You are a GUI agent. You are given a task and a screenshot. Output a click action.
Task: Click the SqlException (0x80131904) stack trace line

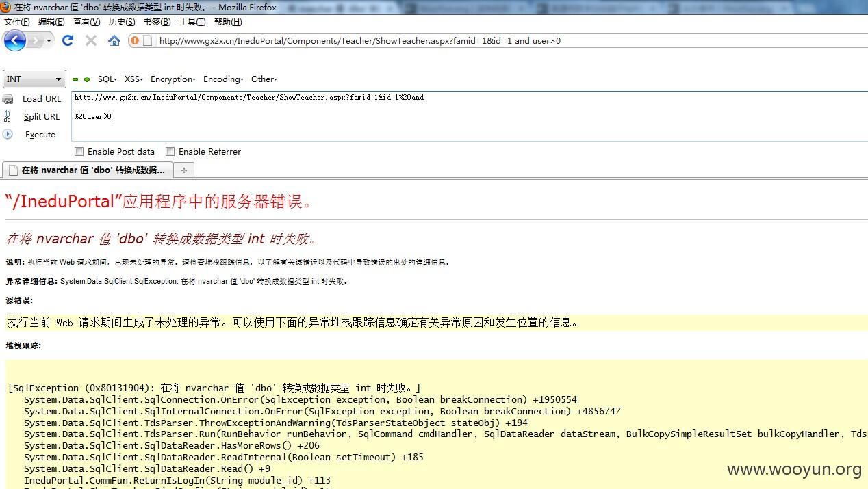[x=214, y=388]
